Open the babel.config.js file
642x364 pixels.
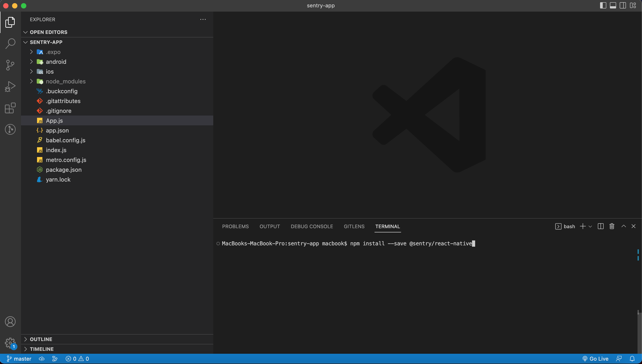tap(117, 140)
